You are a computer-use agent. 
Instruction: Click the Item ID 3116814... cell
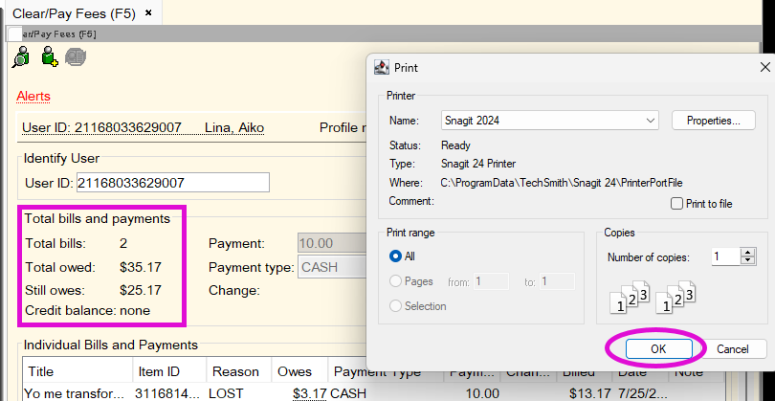pos(168,393)
